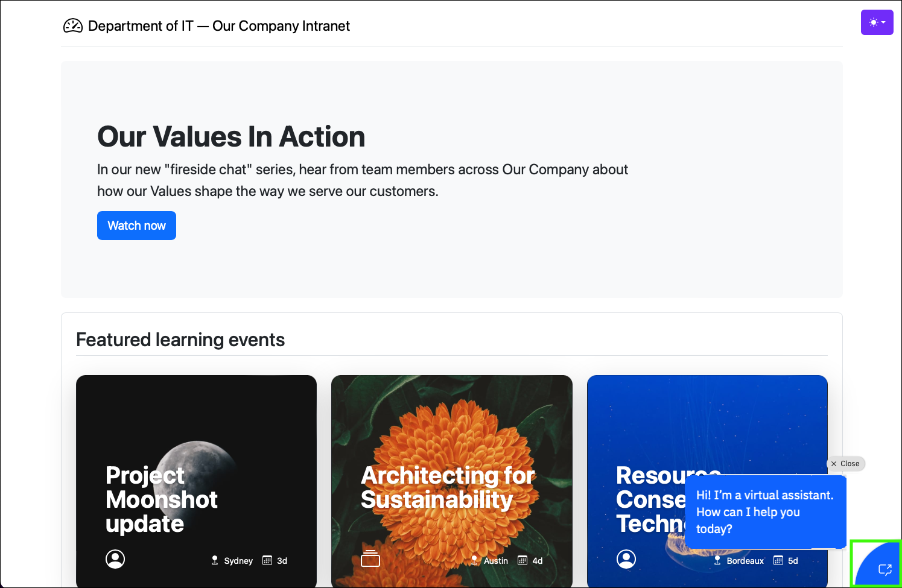Close the virtual assistant greeting popup

tap(845, 464)
